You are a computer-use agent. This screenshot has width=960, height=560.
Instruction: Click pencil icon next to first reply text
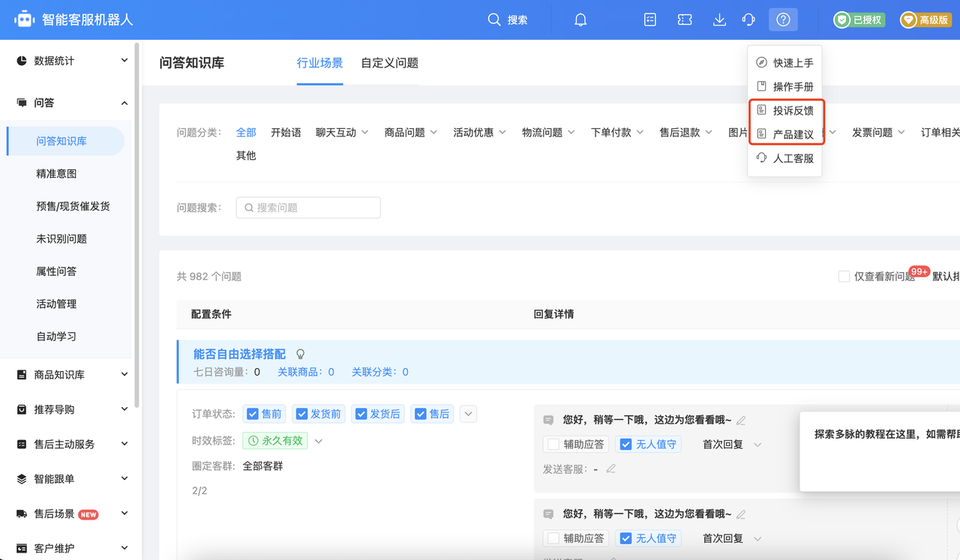click(x=741, y=421)
